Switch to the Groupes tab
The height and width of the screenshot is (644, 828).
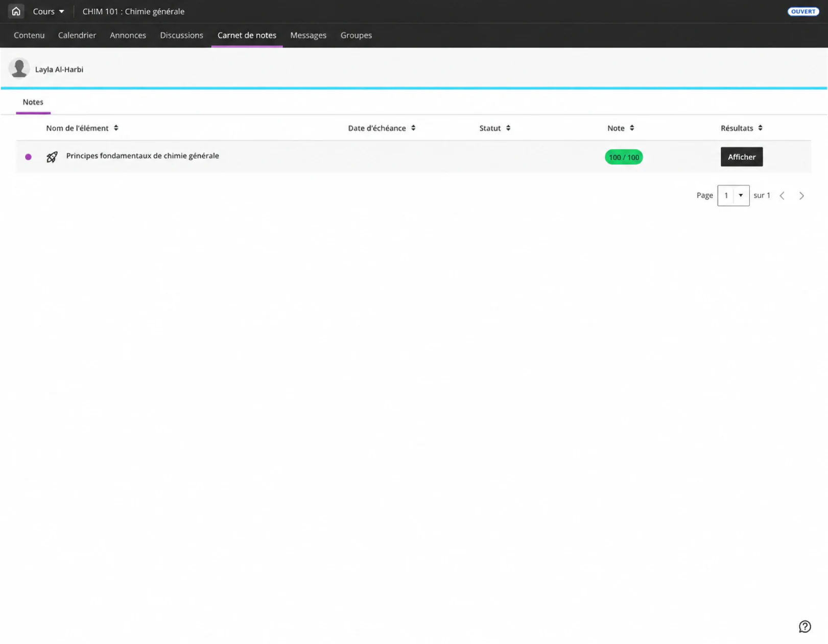[x=356, y=35]
